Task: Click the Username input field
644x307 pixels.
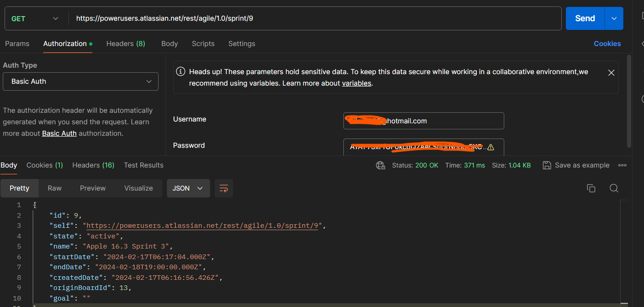Action: coord(423,121)
